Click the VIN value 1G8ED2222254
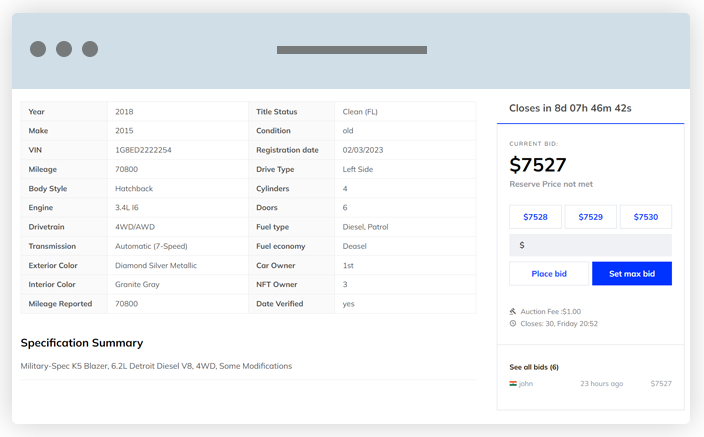The height and width of the screenshot is (437, 704). 143,150
